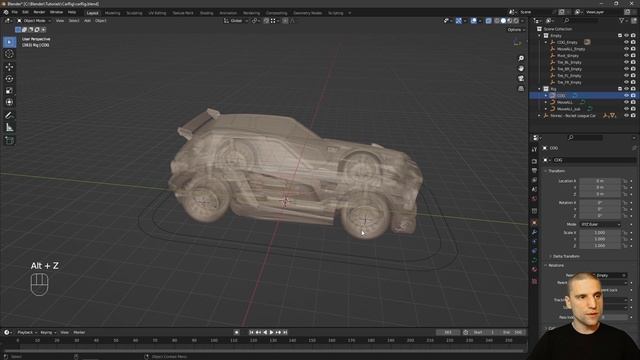Image resolution: width=640 pixels, height=360 pixels.
Task: Activate the Select Box tool
Action: coord(9,42)
